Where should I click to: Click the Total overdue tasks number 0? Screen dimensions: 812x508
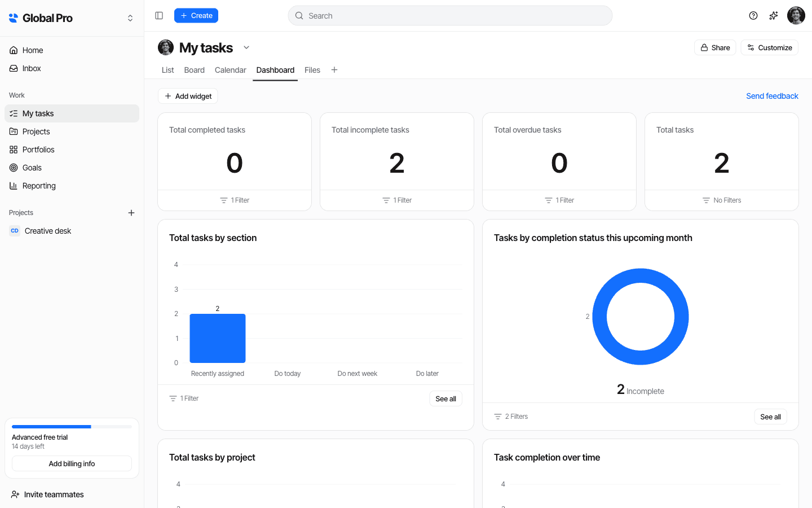[x=559, y=163]
